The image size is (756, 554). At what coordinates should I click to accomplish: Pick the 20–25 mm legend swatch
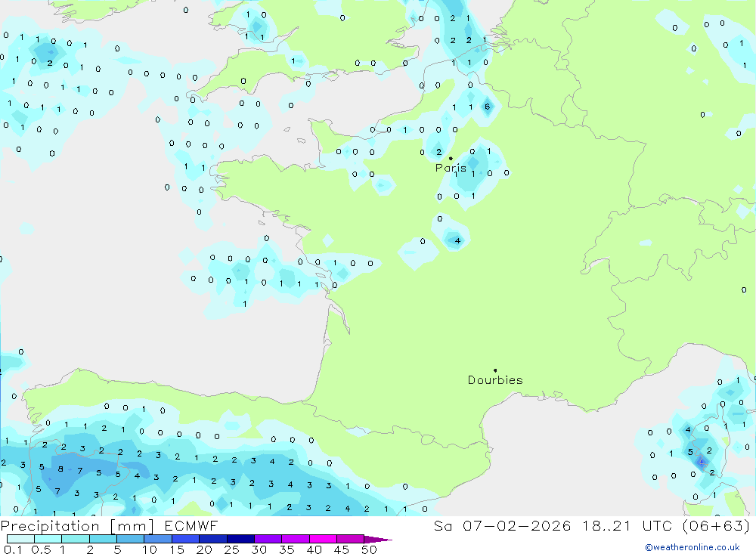[x=213, y=539]
